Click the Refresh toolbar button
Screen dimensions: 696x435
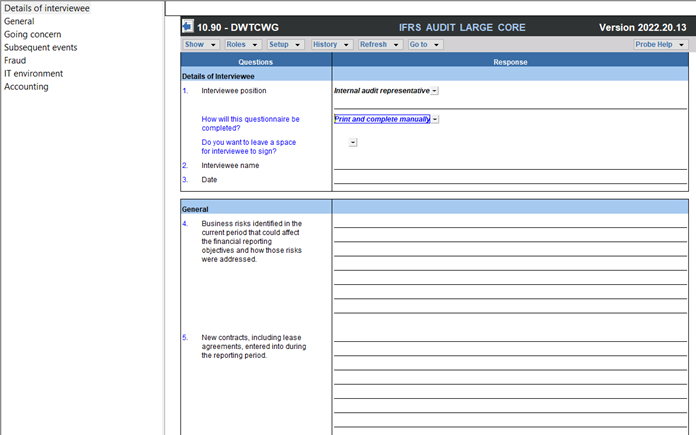[x=379, y=45]
